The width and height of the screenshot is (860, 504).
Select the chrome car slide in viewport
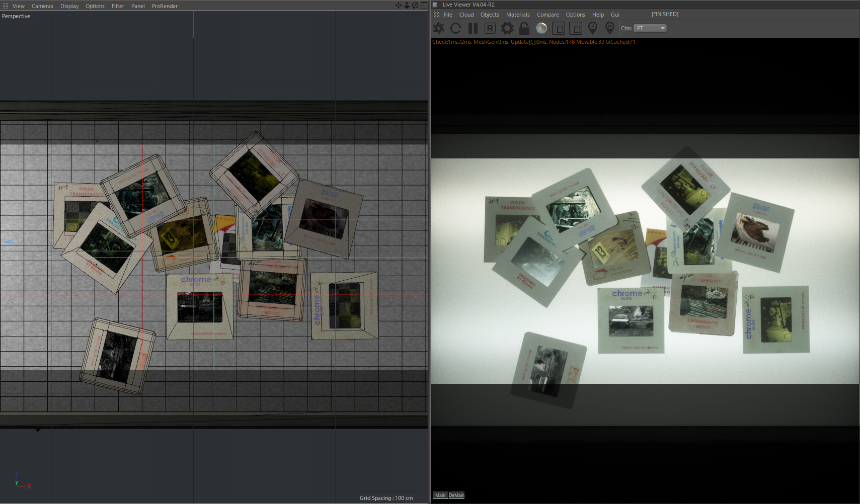click(200, 306)
